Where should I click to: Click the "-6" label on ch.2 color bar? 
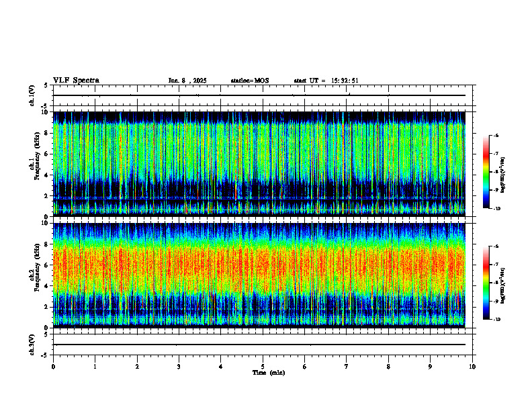click(x=496, y=246)
